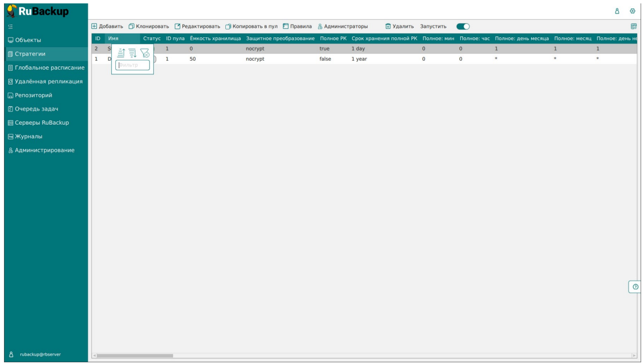644x364 pixels.
Task: Sort ascending in the Имя filter popup
Action: tap(121, 53)
